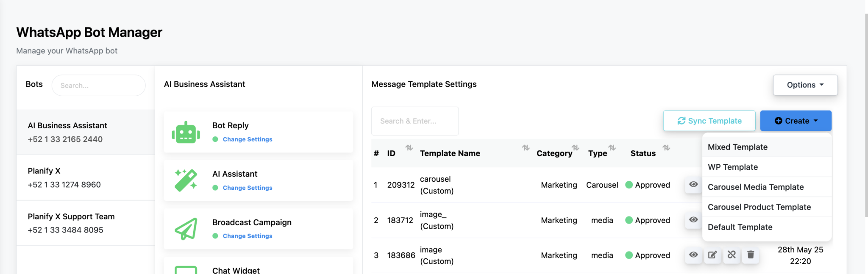Select the Planify X Support Team bot
This screenshot has width=868, height=274.
point(86,223)
